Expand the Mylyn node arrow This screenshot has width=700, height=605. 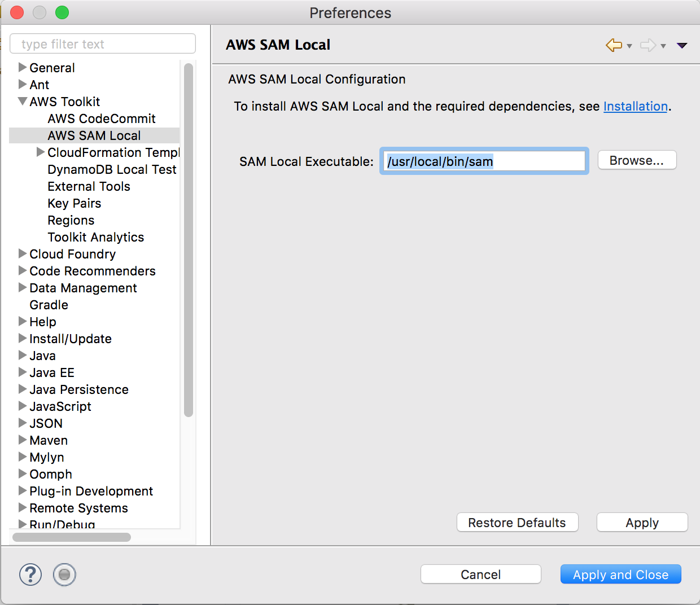pos(23,457)
